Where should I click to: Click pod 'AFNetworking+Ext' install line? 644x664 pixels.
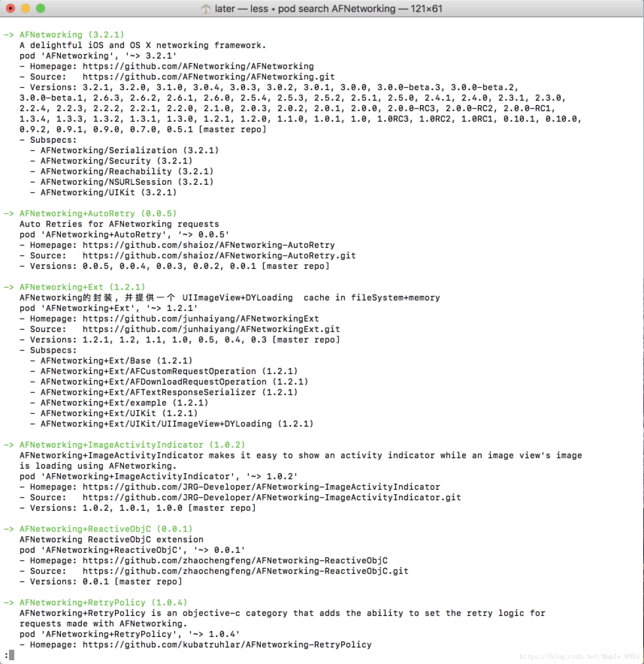click(x=109, y=308)
